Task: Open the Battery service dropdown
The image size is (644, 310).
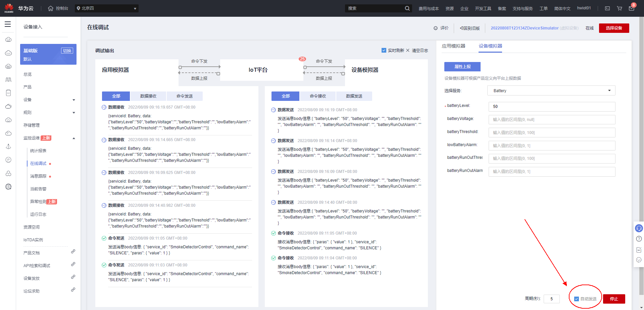Action: (x=551, y=91)
